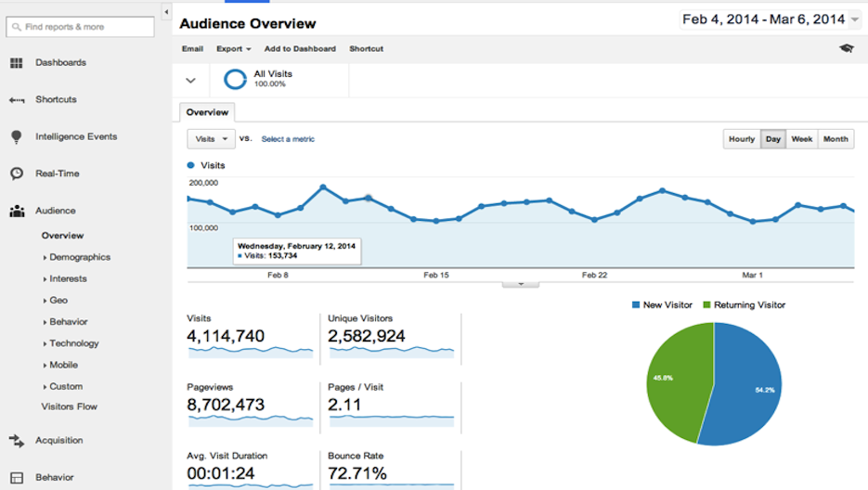Image resolution: width=868 pixels, height=490 pixels.
Task: Click the New Visitor blue legend swatch
Action: (636, 304)
